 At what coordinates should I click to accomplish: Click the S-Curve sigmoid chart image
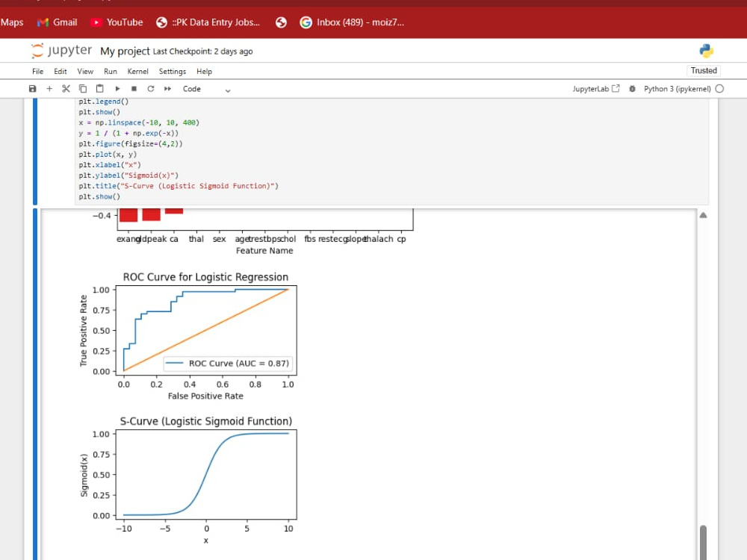tap(188, 480)
